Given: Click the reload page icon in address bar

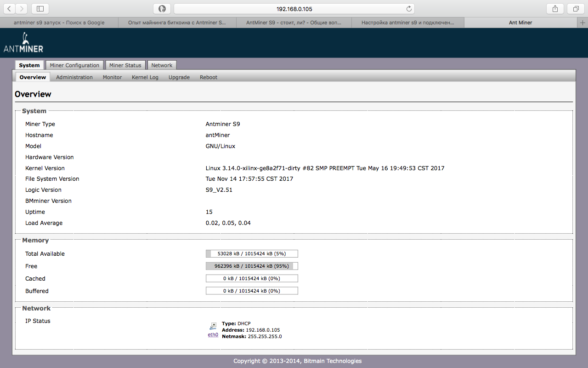Looking at the screenshot, I should click(x=409, y=9).
